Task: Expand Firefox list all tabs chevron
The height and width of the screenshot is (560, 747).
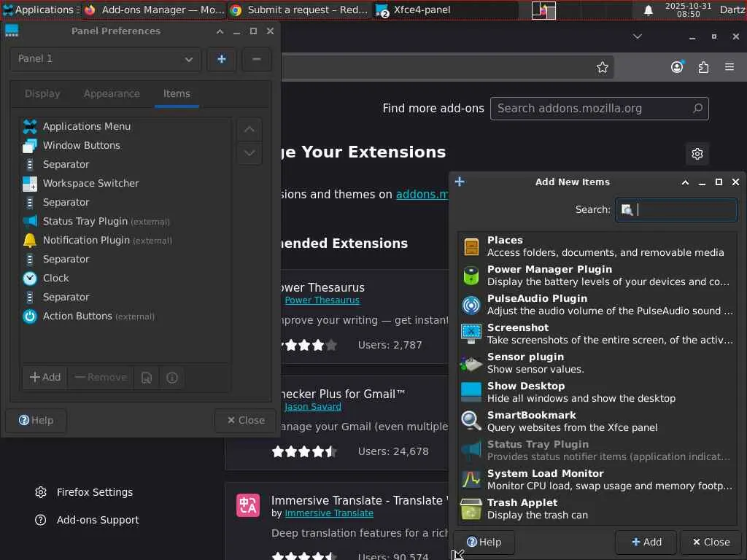Action: 638,36
